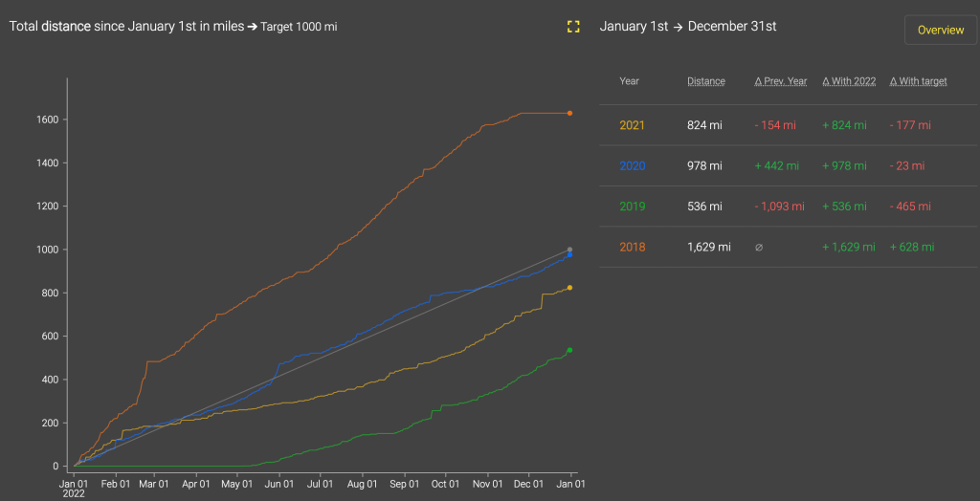Viewport: 980px width, 501px height.
Task: Click the Year column header
Action: click(629, 81)
